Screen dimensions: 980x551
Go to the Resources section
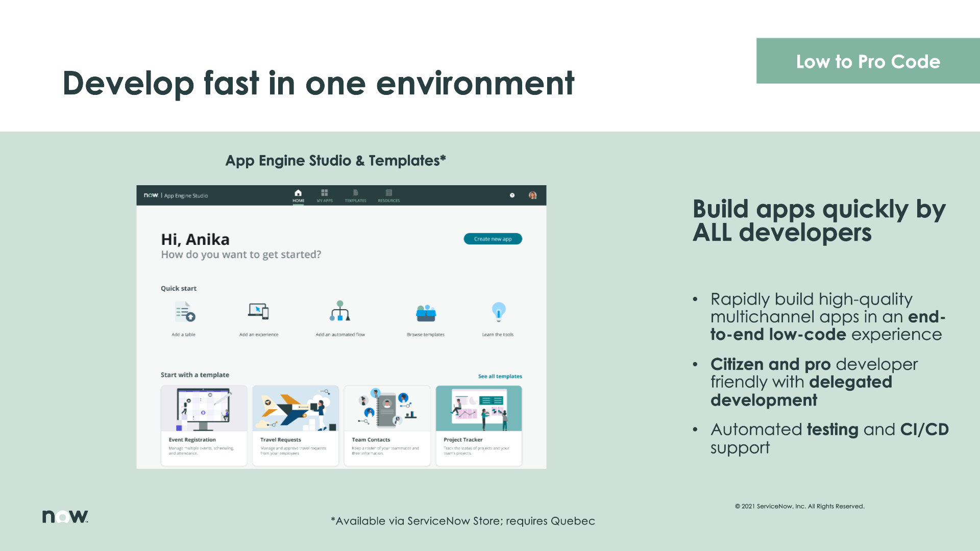point(388,194)
